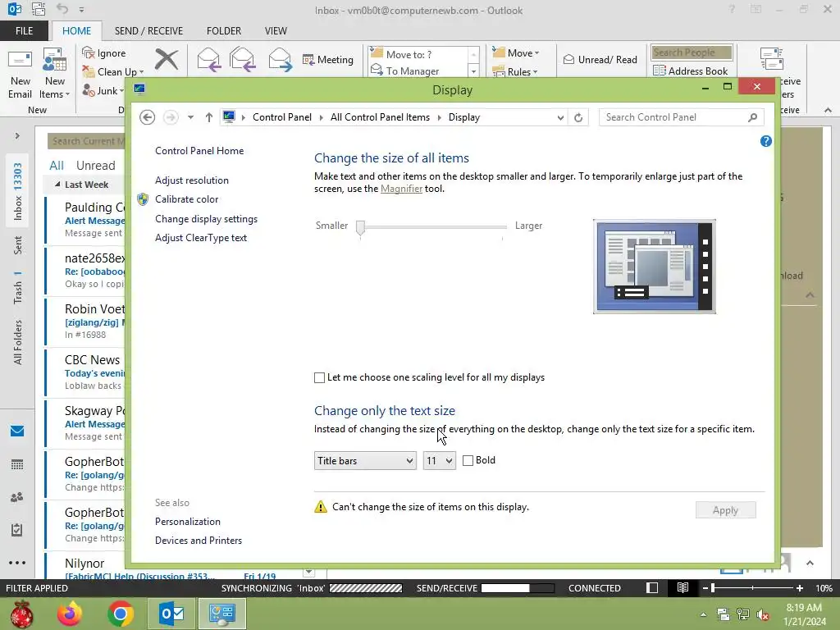This screenshot has width=840, height=630.
Task: Click the Search People field
Action: point(692,52)
